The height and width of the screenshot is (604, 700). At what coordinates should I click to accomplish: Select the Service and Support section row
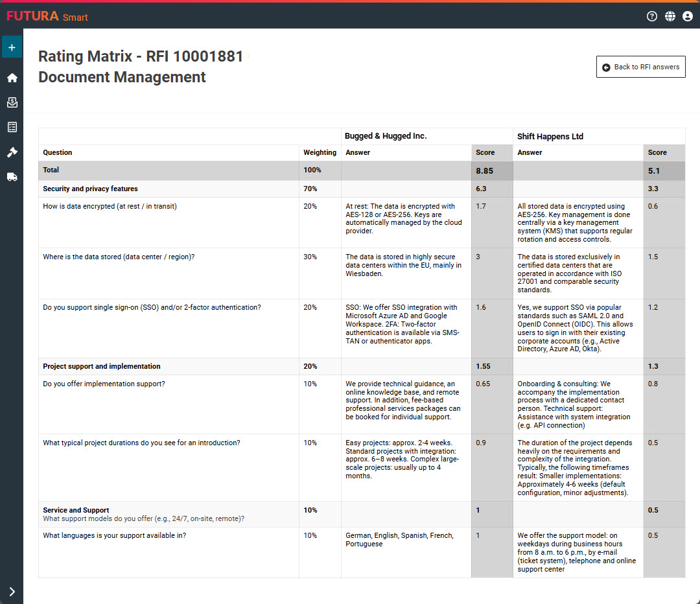(76, 510)
